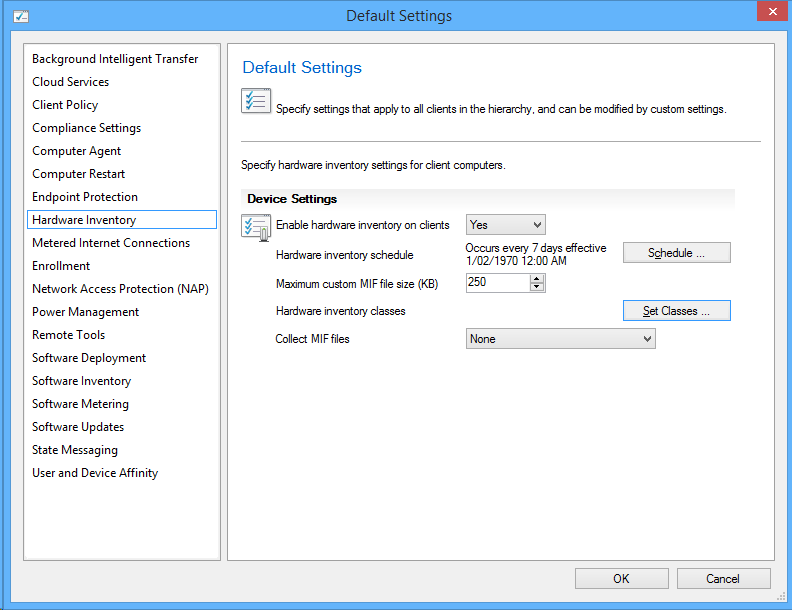Click the Default Settings checklist icon

[x=256, y=101]
